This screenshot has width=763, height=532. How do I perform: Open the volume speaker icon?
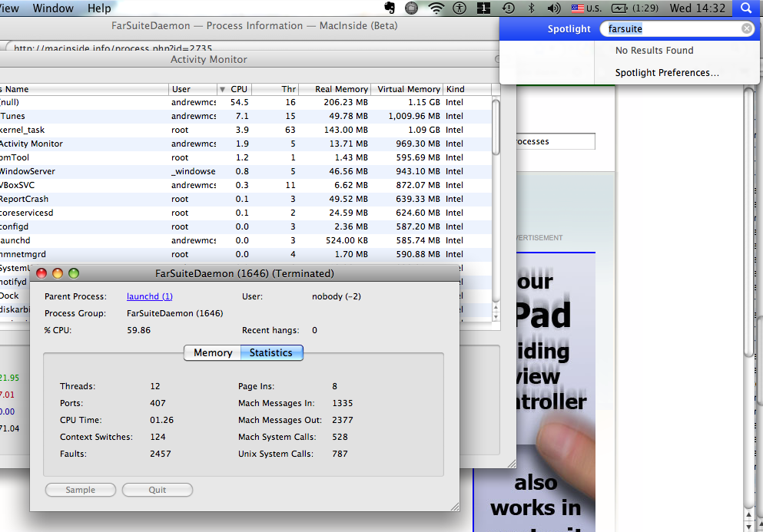[554, 8]
